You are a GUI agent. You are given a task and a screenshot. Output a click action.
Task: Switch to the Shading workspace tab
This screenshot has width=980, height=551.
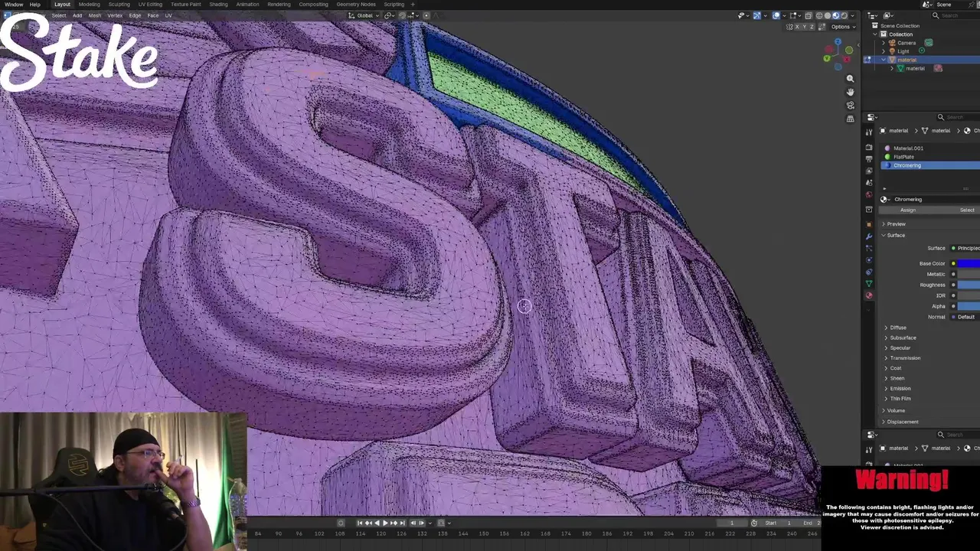click(x=218, y=5)
